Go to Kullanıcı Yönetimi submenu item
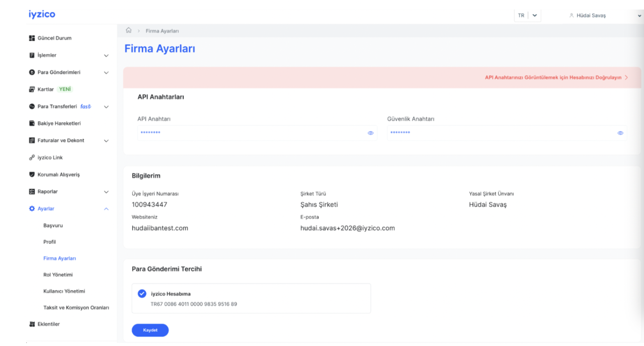Viewport: 644px width, 346px height. (x=64, y=291)
